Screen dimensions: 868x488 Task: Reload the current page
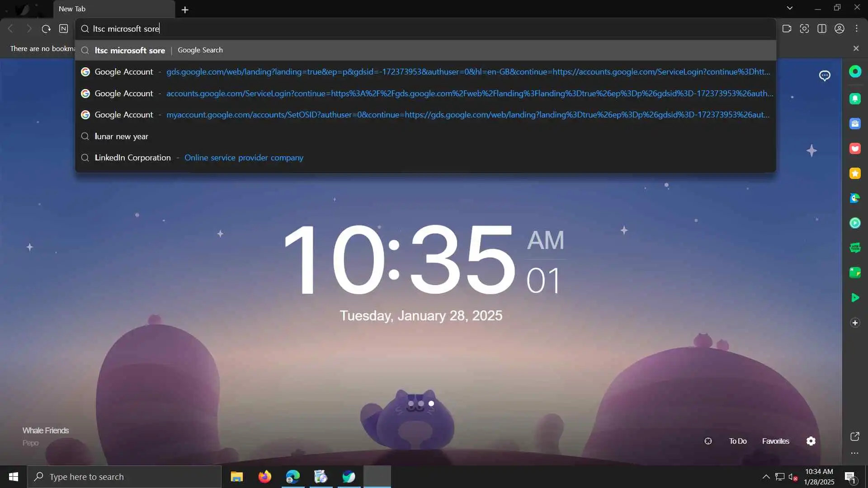46,28
